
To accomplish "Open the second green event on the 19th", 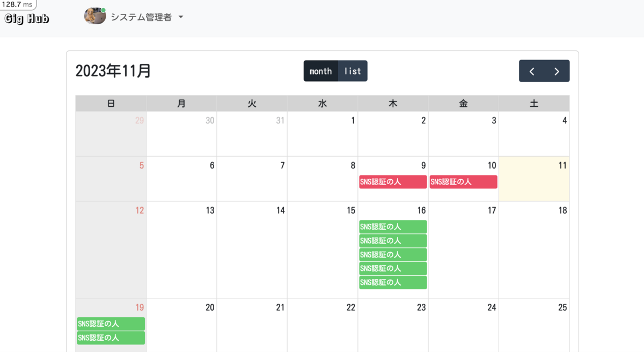I will tap(111, 338).
